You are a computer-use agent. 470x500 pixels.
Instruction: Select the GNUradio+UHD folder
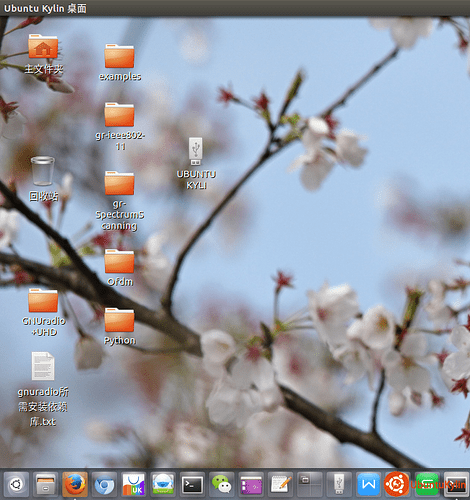pyautogui.click(x=43, y=313)
